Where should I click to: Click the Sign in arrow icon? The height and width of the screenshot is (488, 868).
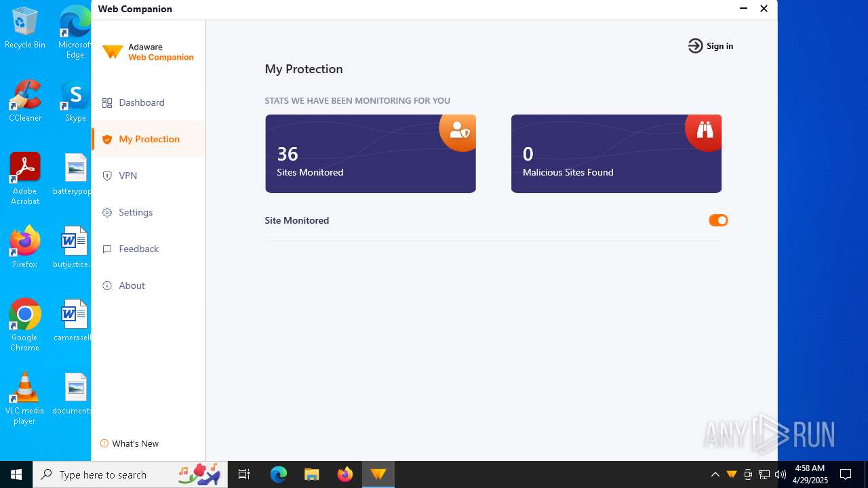pyautogui.click(x=695, y=45)
